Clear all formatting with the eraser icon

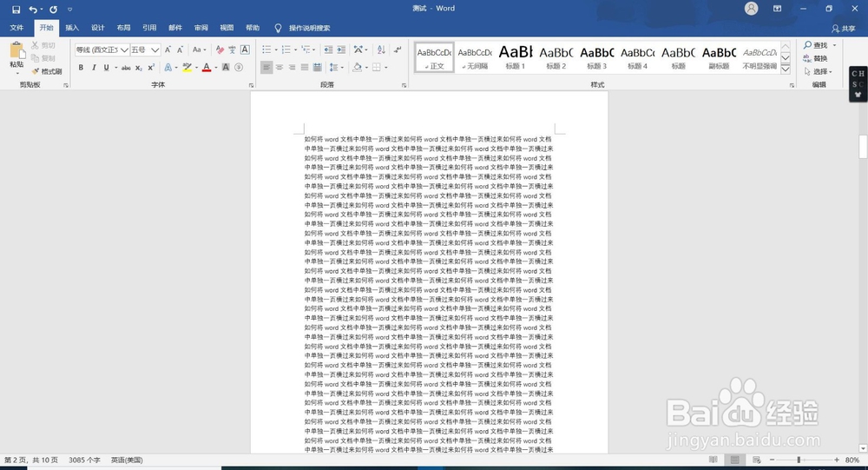point(220,50)
